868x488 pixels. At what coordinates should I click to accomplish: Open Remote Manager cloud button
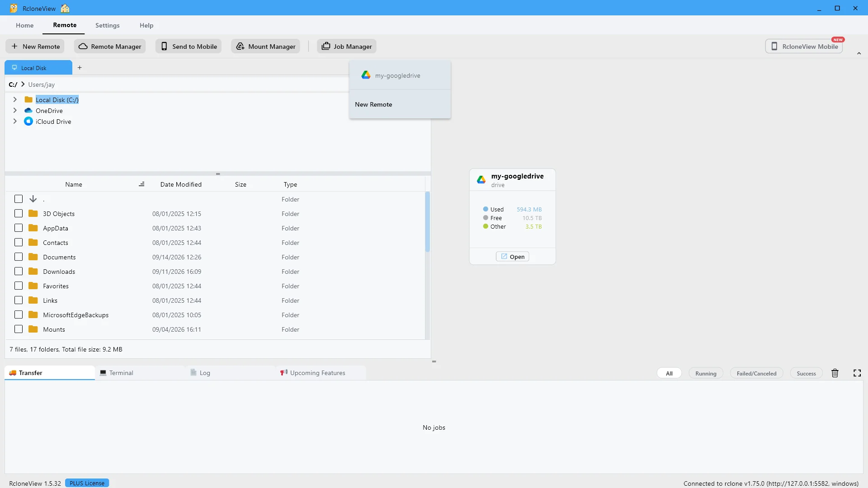110,46
